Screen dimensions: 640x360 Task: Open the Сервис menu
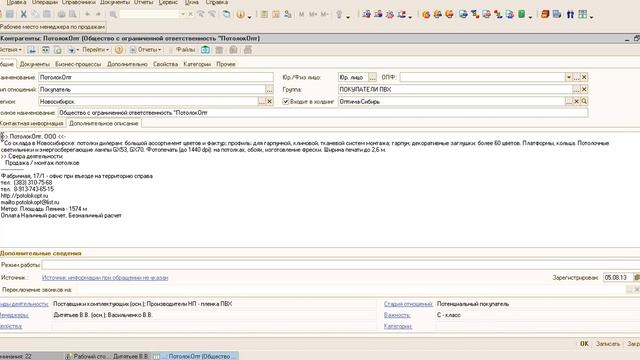168,2
